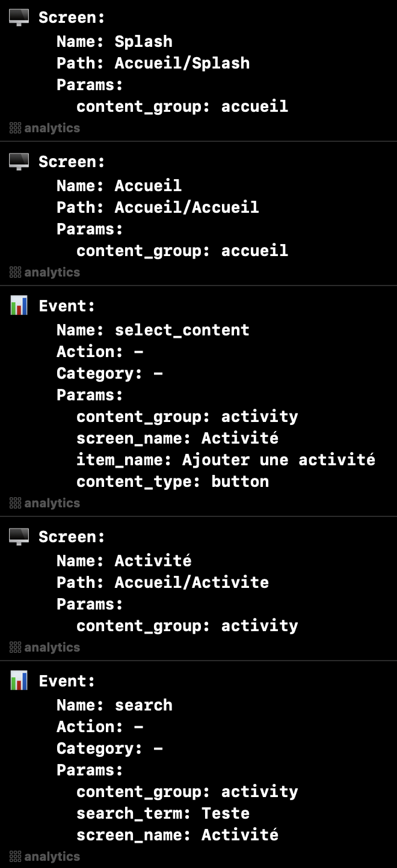The image size is (397, 868).
Task: Click the "item_name: Ajouter une activité" parameter
Action: (226, 460)
